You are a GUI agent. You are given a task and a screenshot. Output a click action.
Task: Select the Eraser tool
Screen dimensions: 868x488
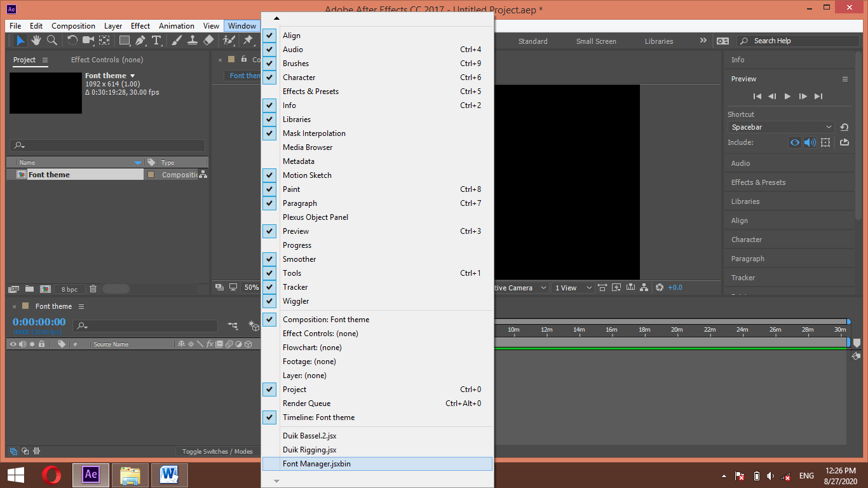click(x=208, y=40)
